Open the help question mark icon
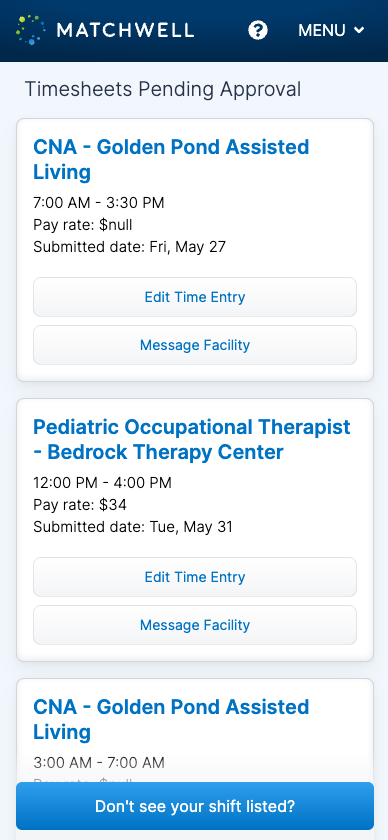 [258, 30]
